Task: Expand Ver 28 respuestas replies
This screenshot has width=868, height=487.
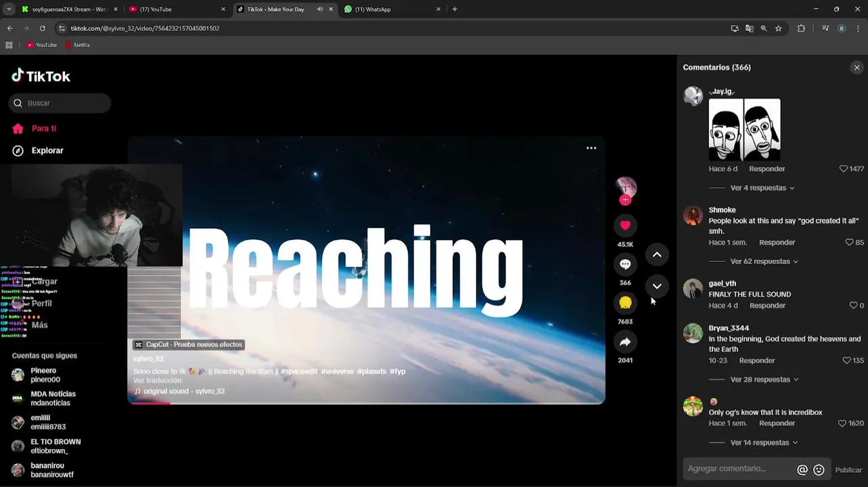Action: [764, 380]
